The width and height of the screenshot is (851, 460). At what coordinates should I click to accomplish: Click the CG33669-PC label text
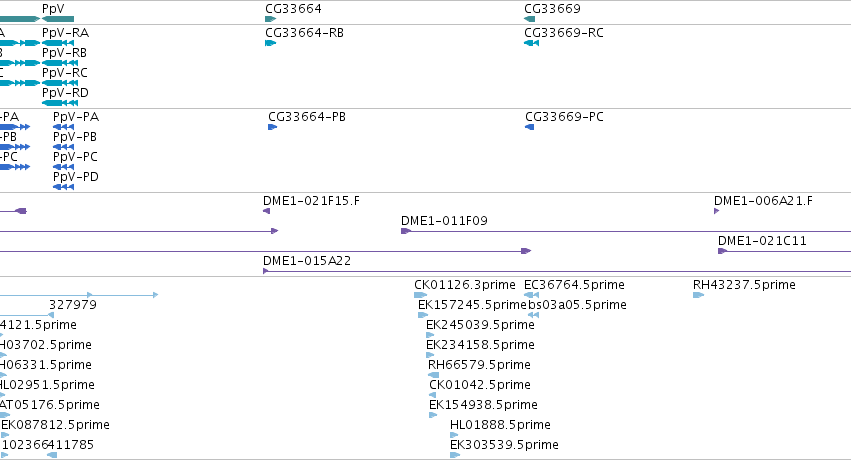point(564,117)
